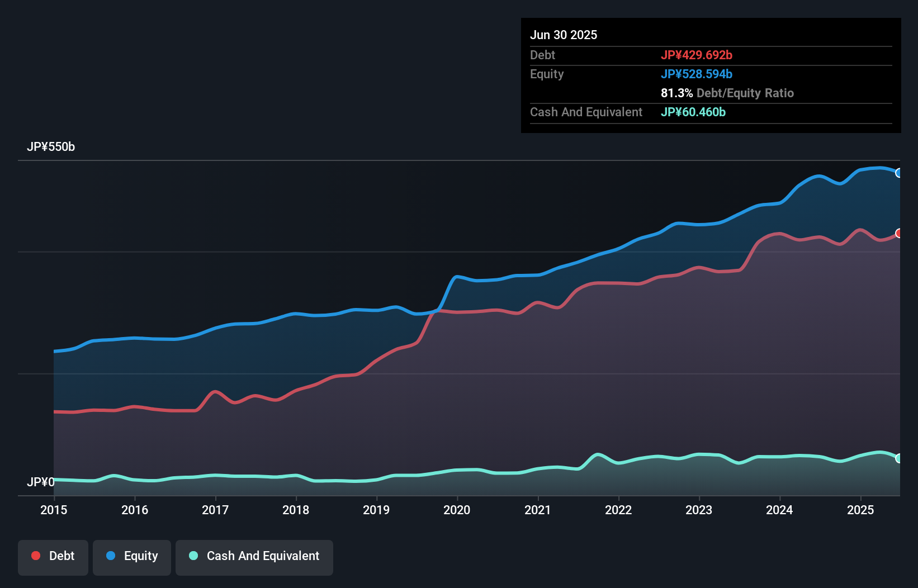Click the teal Cash value in tooltip
This screenshot has height=588, width=918.
click(x=693, y=112)
